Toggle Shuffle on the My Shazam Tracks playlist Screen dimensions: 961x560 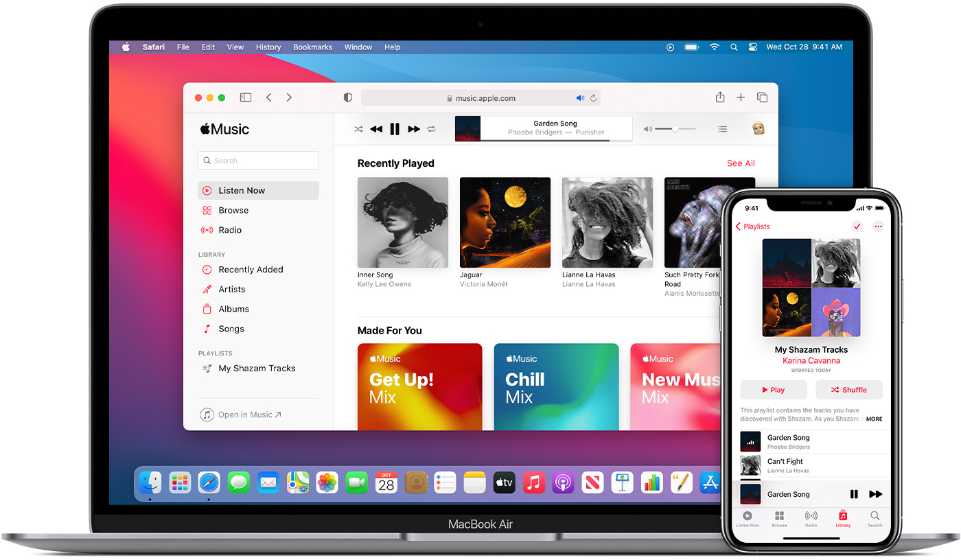848,389
